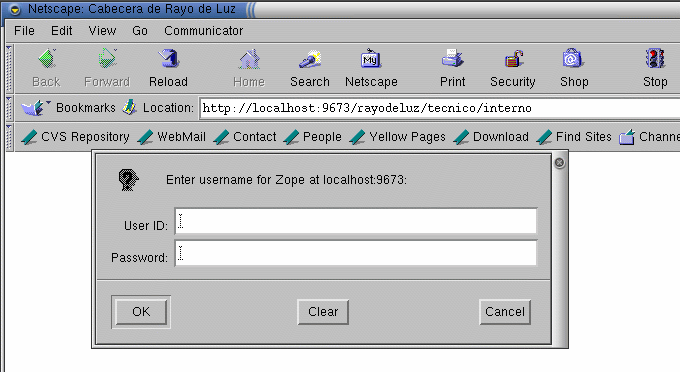Viewport: 680px width, 372px height.
Task: Open the People bookmark
Action: [x=313, y=137]
